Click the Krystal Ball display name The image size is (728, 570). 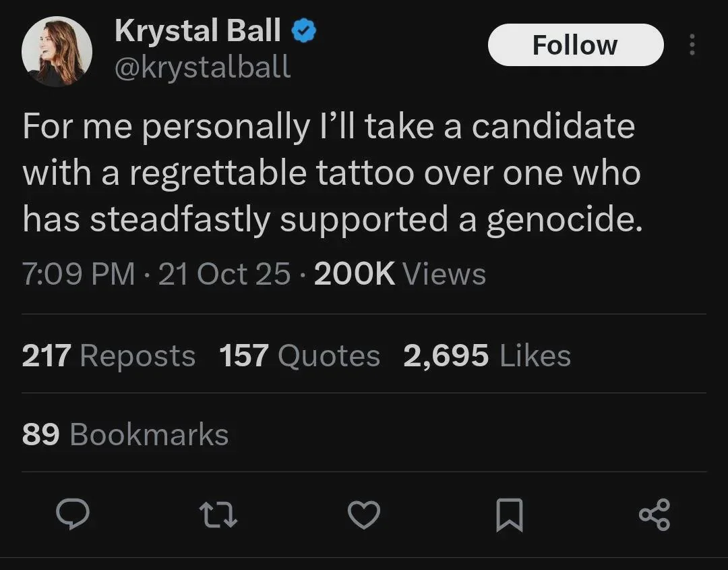(x=198, y=32)
